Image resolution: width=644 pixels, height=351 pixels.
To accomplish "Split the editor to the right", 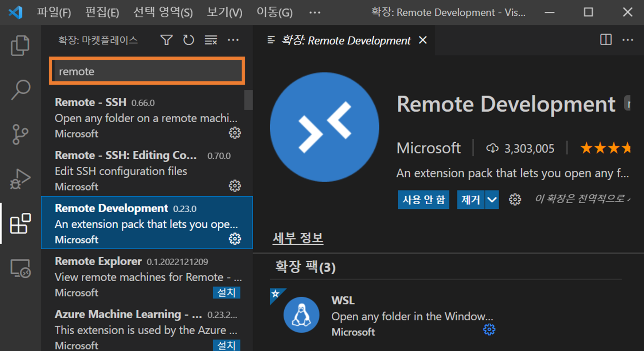I will tap(606, 40).
